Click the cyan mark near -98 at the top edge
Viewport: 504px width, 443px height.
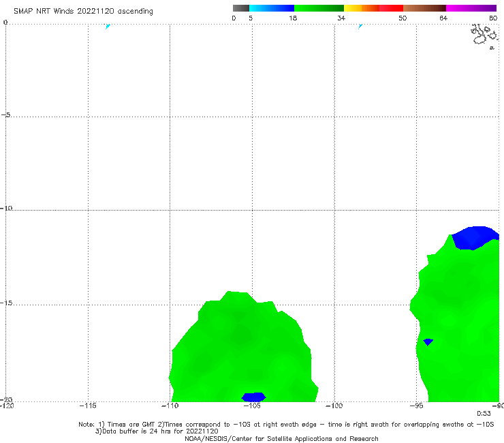point(360,26)
